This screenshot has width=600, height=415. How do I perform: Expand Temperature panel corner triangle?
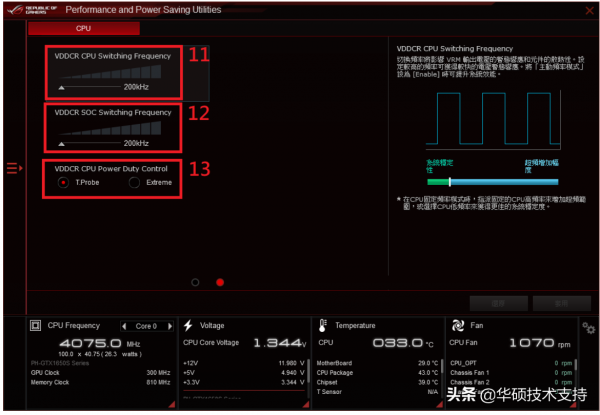point(439,404)
